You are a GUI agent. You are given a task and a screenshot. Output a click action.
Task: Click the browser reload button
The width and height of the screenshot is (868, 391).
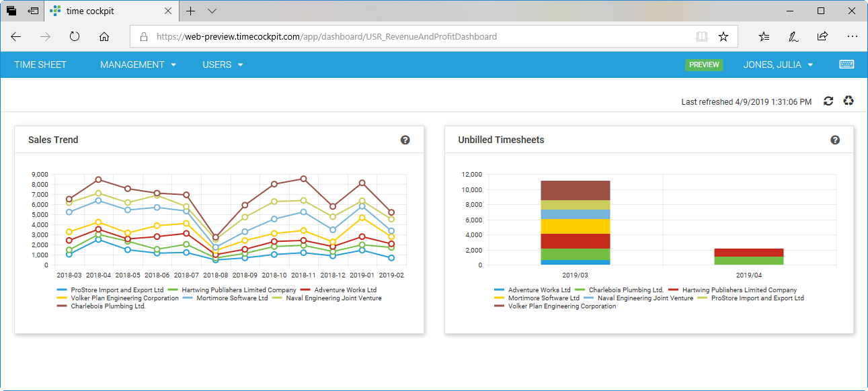(x=75, y=36)
